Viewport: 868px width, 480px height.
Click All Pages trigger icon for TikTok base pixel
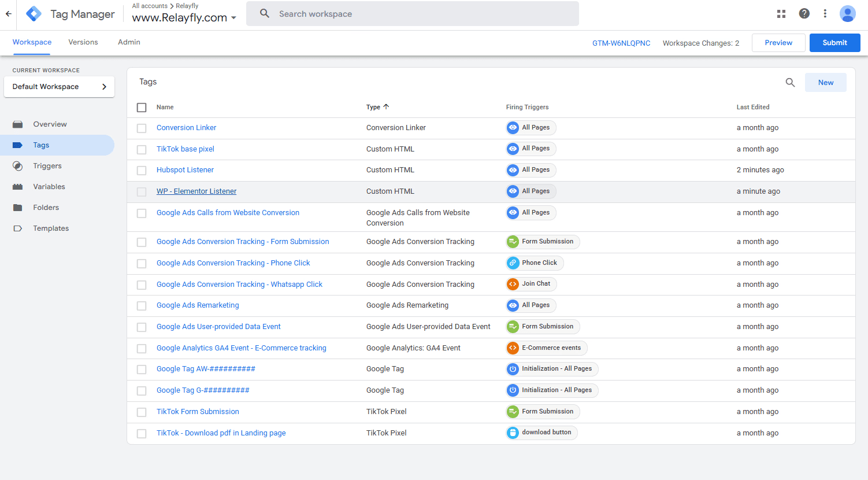click(513, 149)
